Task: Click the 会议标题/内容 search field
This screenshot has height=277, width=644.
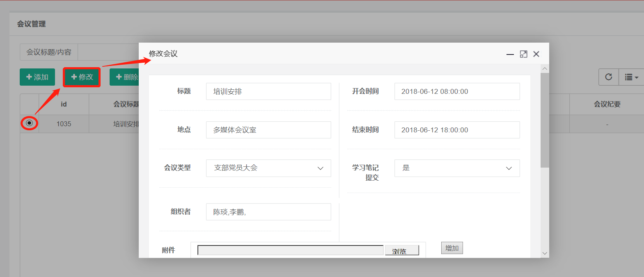Action: [108, 52]
